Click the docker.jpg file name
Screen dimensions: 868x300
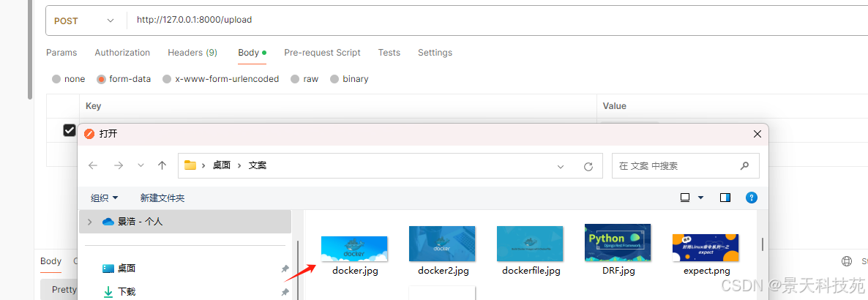tap(355, 271)
